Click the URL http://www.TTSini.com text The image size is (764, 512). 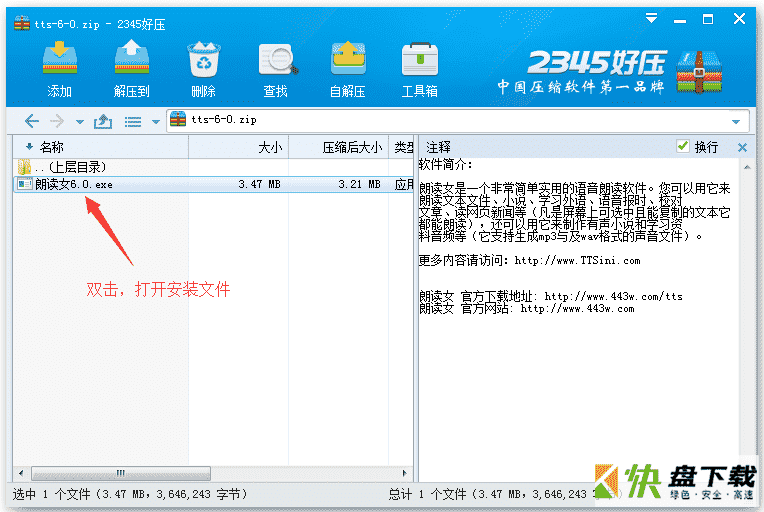click(577, 261)
